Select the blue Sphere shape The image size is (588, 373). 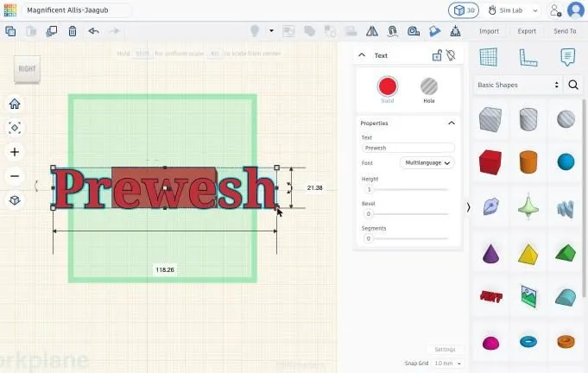(x=566, y=162)
